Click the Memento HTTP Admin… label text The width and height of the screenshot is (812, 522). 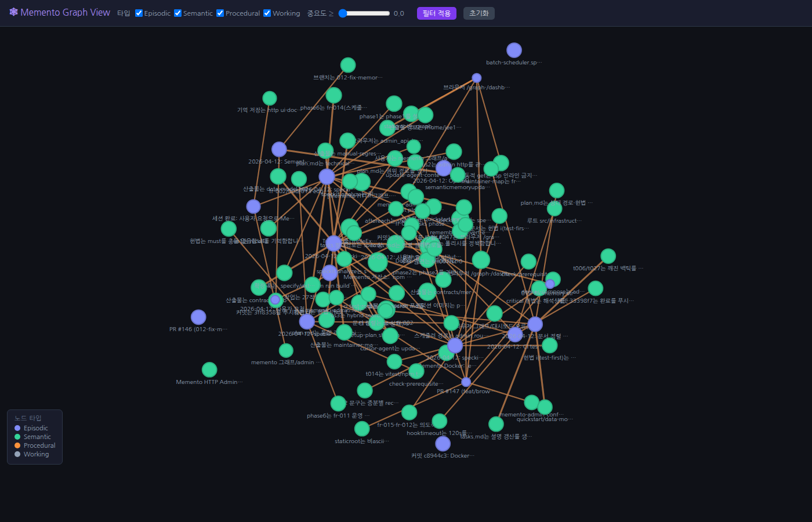(209, 382)
